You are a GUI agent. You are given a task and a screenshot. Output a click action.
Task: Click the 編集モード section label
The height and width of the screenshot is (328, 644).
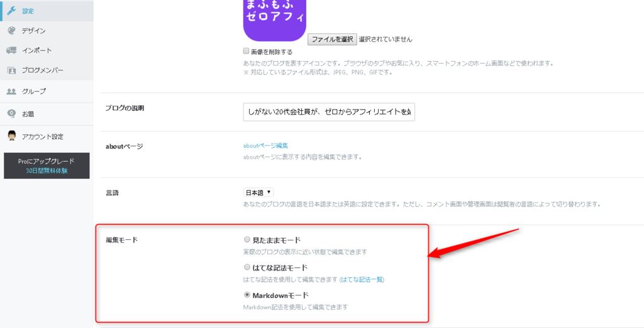click(x=121, y=240)
